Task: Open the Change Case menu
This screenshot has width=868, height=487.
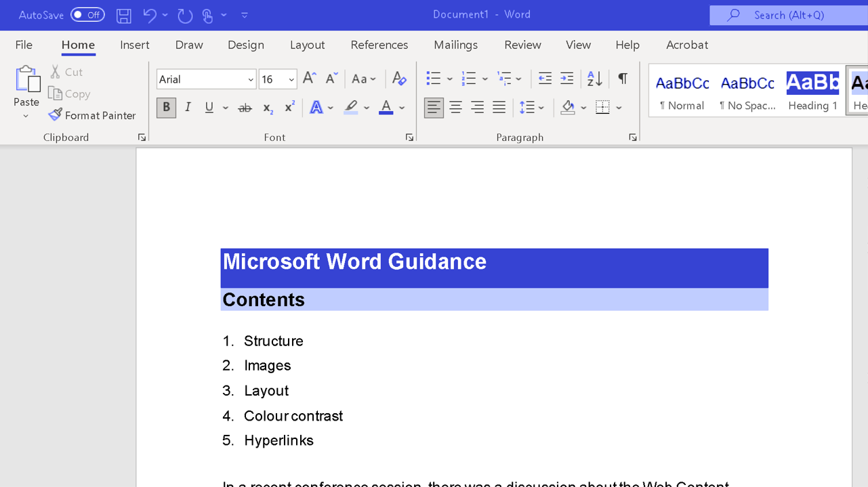Action: coord(364,79)
